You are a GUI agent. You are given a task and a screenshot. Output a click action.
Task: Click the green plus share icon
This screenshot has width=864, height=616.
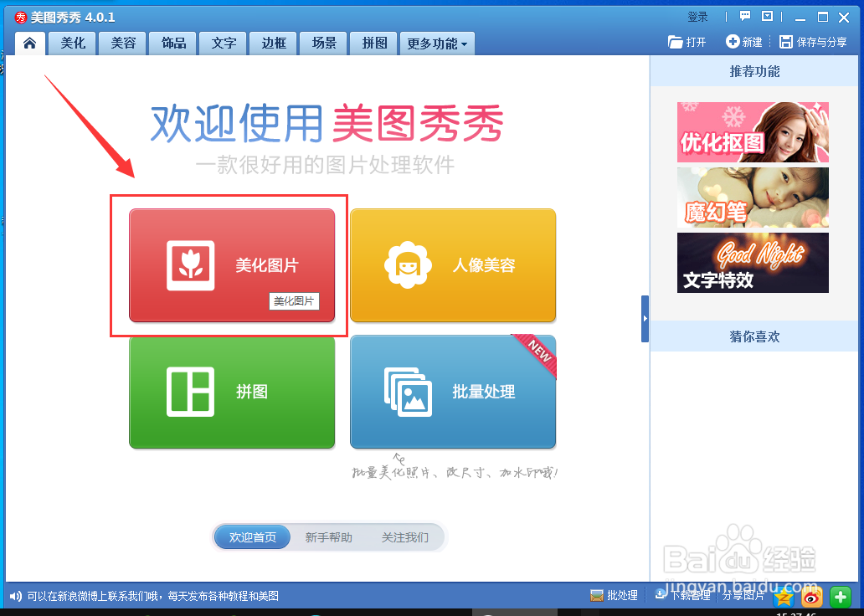[x=841, y=597]
